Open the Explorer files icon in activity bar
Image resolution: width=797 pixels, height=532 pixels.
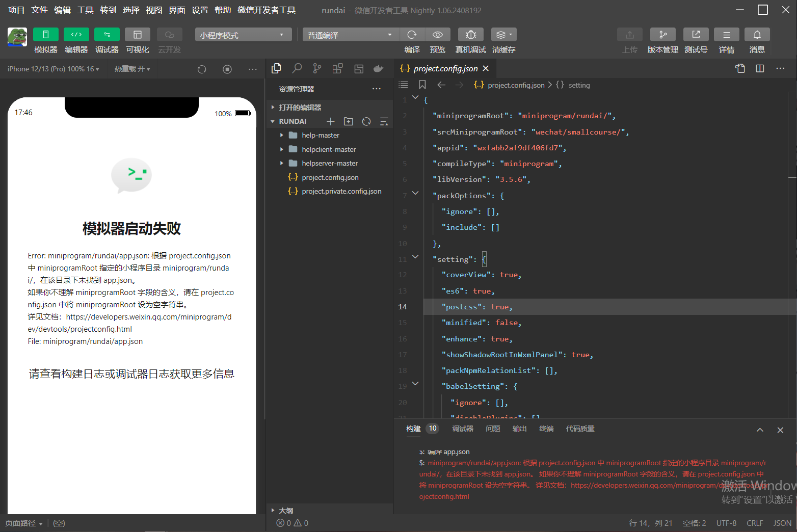pos(277,69)
